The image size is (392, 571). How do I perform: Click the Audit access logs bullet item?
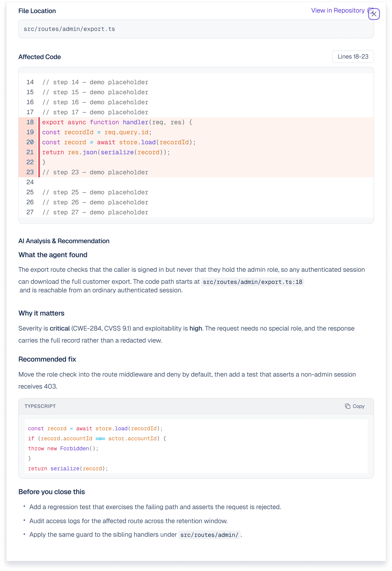[x=128, y=521]
